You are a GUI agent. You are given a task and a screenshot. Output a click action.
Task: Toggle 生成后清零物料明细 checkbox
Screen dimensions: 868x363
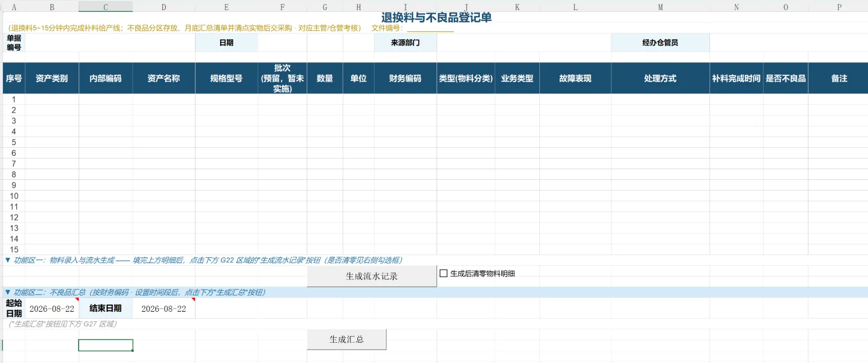click(443, 274)
